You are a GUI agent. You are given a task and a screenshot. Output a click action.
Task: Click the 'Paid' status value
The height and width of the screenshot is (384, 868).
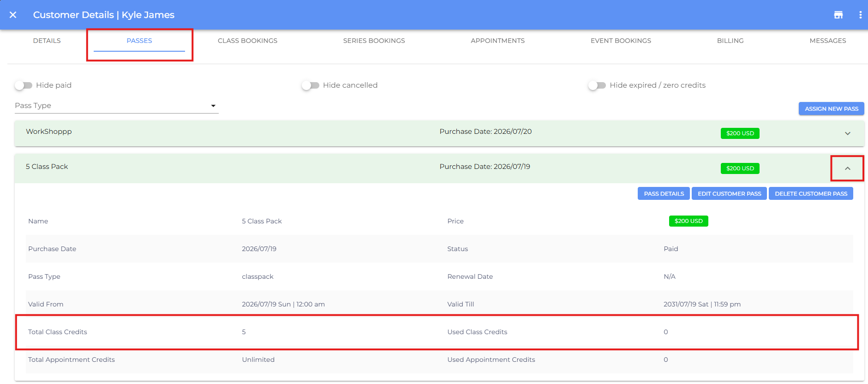tap(670, 249)
